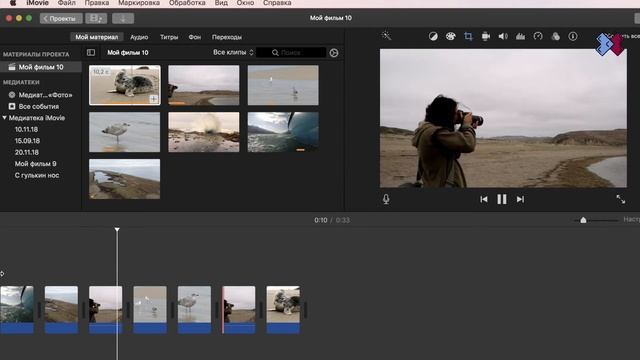Viewport: 640px width, 360px height.
Task: Select the surfboard water thumbnail in browser
Action: point(283,132)
